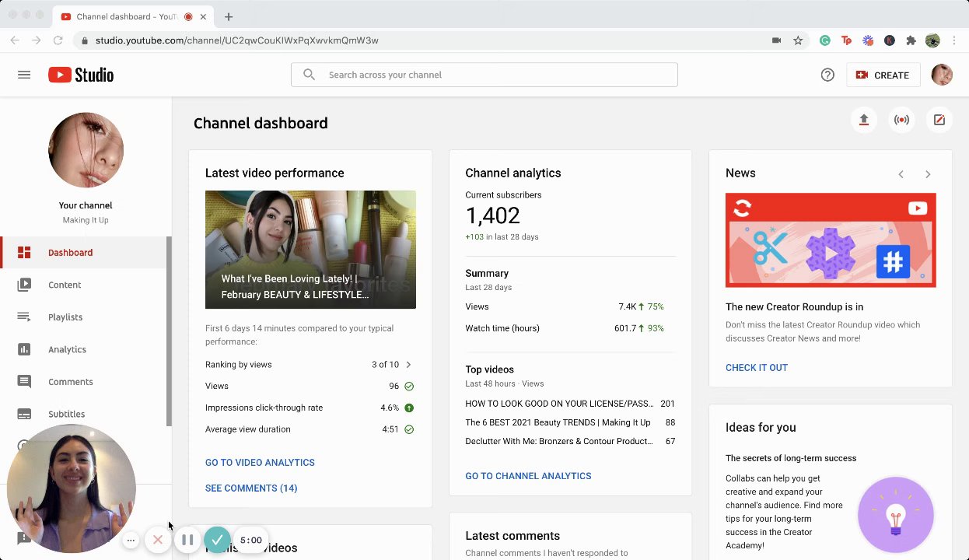This screenshot has height=560, width=969.
Task: Click the Analytics bar chart icon
Action: (x=24, y=349)
